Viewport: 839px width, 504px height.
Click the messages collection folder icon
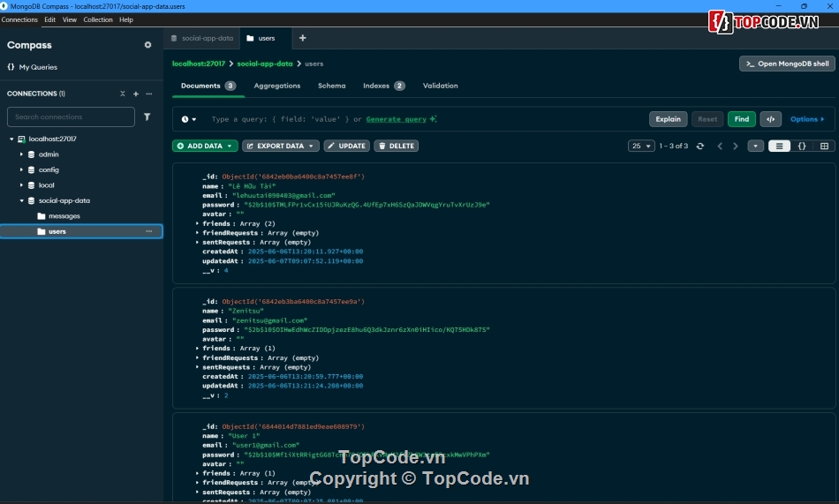pos(42,216)
